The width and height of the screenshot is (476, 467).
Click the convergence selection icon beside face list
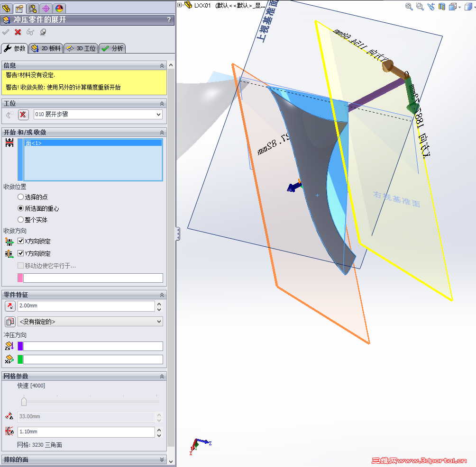[x=9, y=143]
